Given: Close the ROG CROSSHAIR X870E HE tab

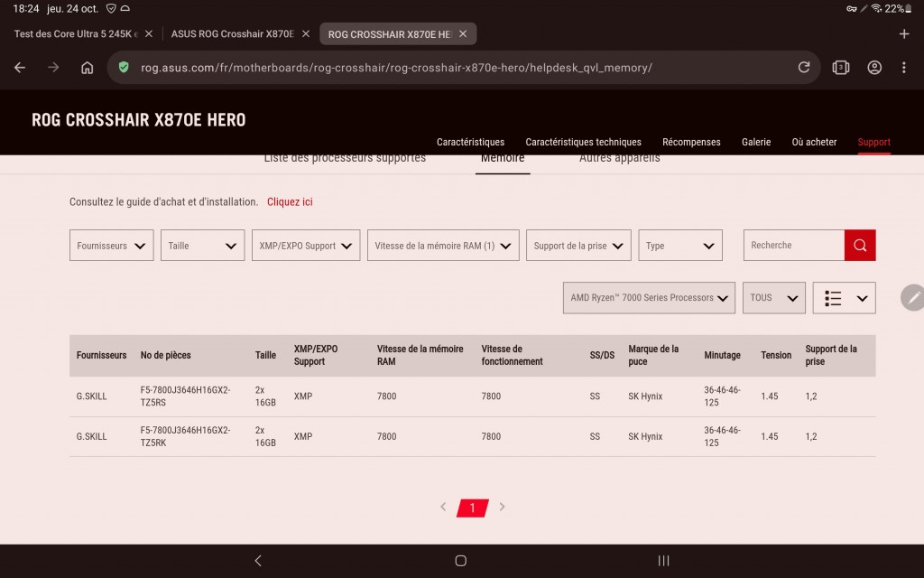Looking at the screenshot, I should click(x=463, y=33).
